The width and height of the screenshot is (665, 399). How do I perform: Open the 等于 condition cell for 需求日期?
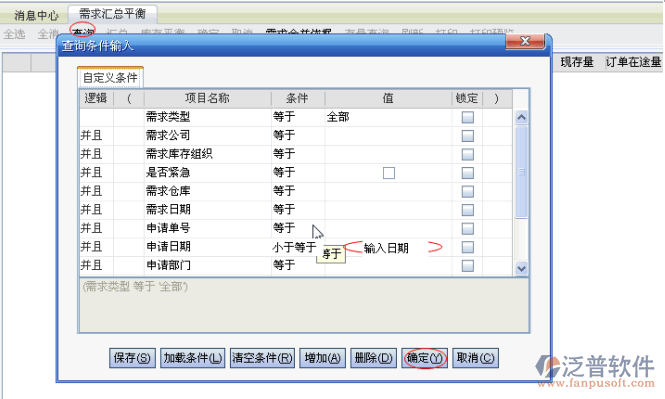pyautogui.click(x=298, y=209)
